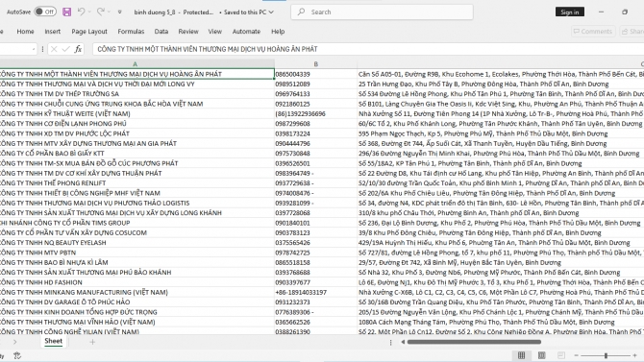The image size is (644, 362).
Task: Open the Page Layout ribbon tab
Action: (x=89, y=31)
